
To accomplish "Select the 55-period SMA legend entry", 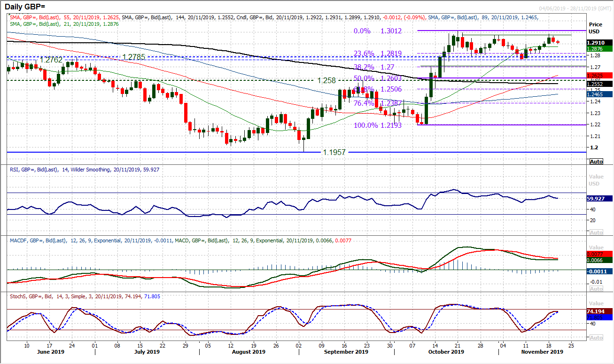I will point(38,17).
